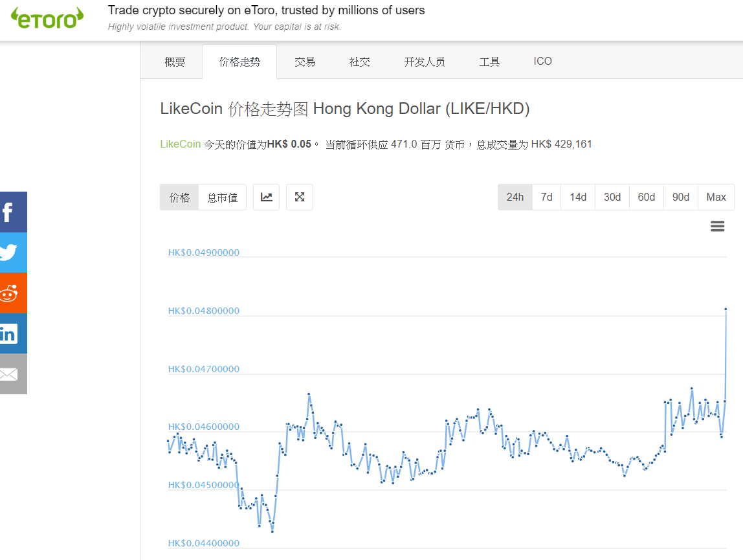The image size is (743, 560).
Task: Share the page on Twitter
Action: point(13,252)
